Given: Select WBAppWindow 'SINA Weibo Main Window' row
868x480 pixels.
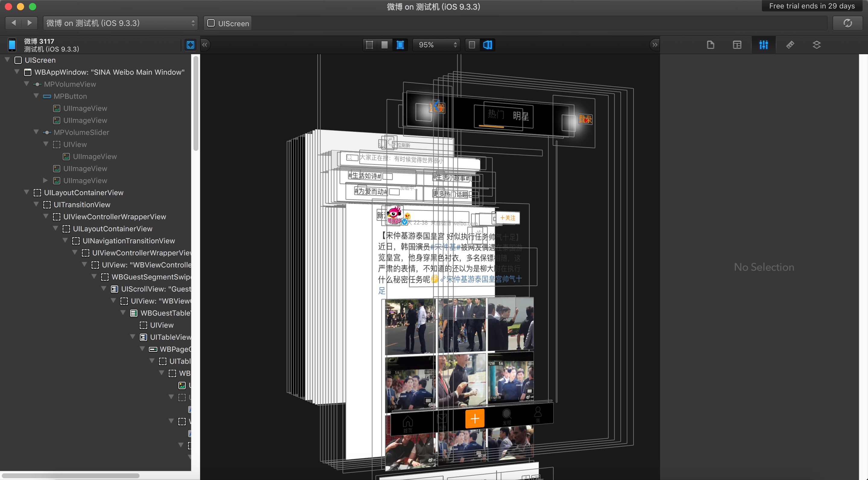Looking at the screenshot, I should [x=96, y=72].
